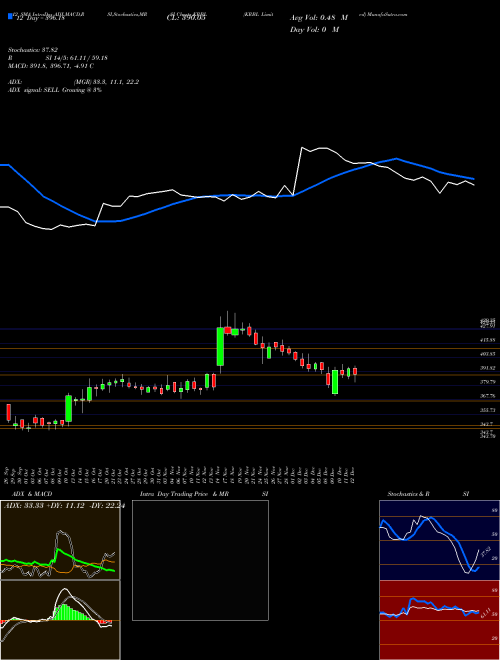Click the 61.11 label in RSI panel
500x660 pixels.
(x=486, y=613)
